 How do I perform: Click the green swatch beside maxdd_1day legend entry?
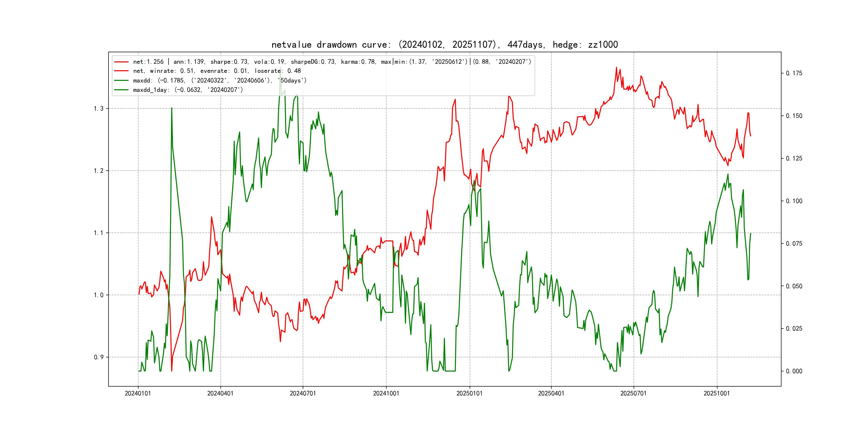[x=121, y=90]
